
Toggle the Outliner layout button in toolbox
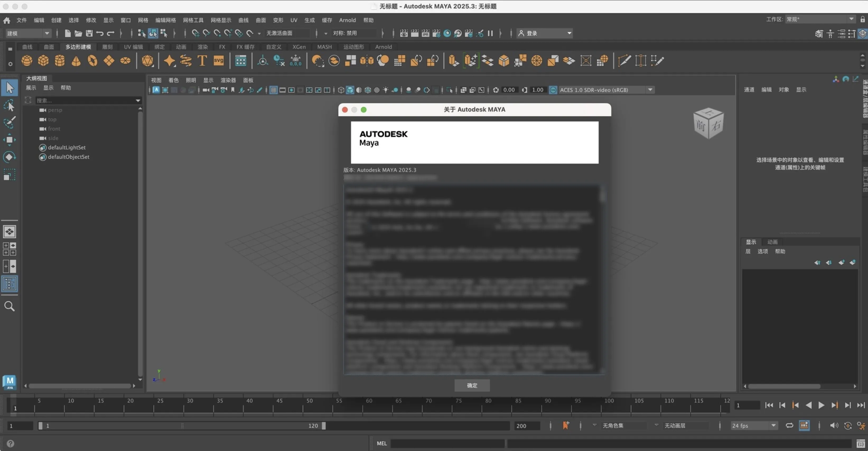click(x=10, y=284)
